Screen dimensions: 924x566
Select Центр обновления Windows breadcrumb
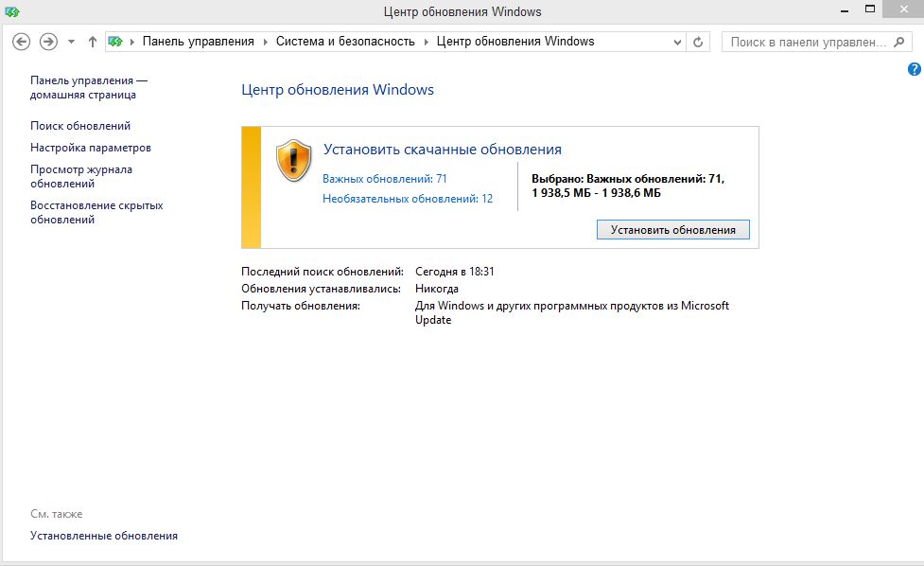pos(515,42)
